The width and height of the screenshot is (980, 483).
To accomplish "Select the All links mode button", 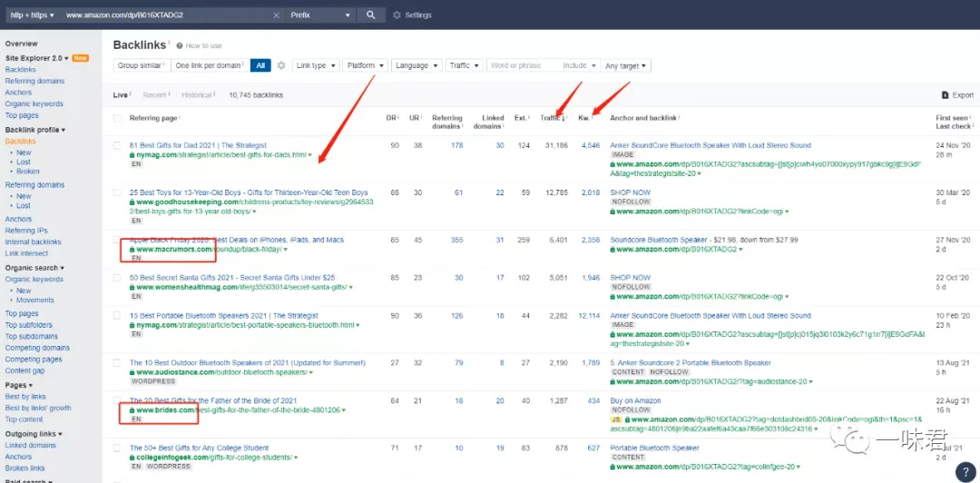I will [260, 65].
